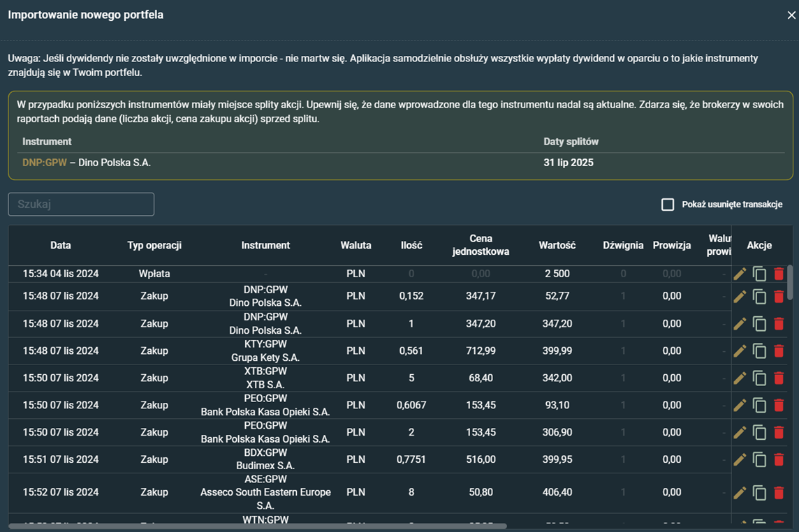Image resolution: width=799 pixels, height=532 pixels.
Task: Select the 399,99 value cell
Action: (x=557, y=350)
